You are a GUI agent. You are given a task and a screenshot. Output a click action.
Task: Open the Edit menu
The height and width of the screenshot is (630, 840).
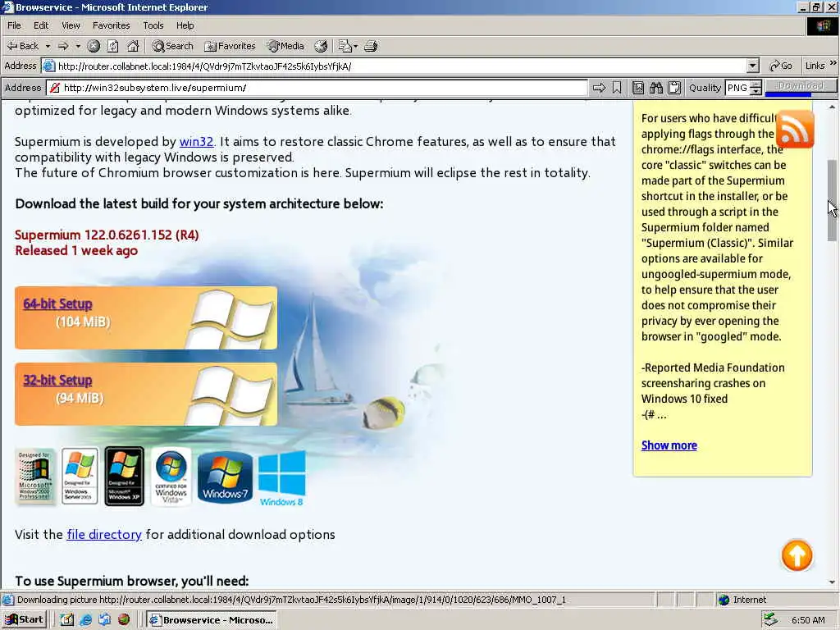point(41,25)
